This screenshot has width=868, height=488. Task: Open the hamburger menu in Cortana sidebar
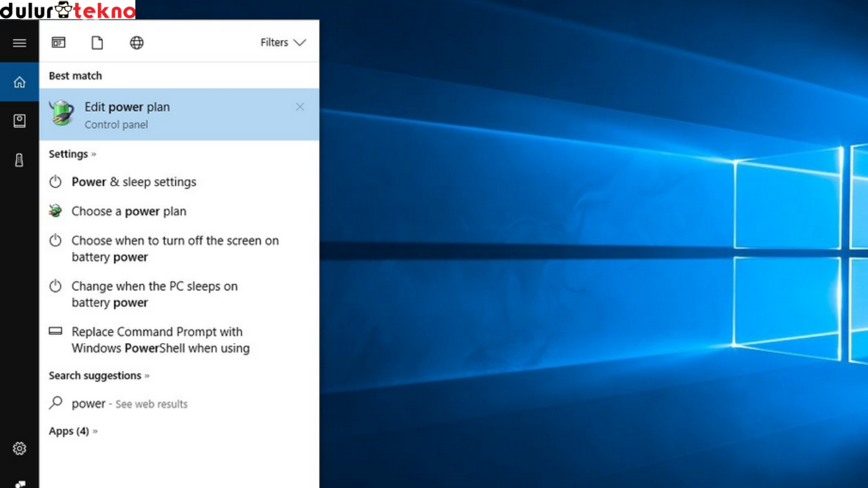pyautogui.click(x=20, y=43)
